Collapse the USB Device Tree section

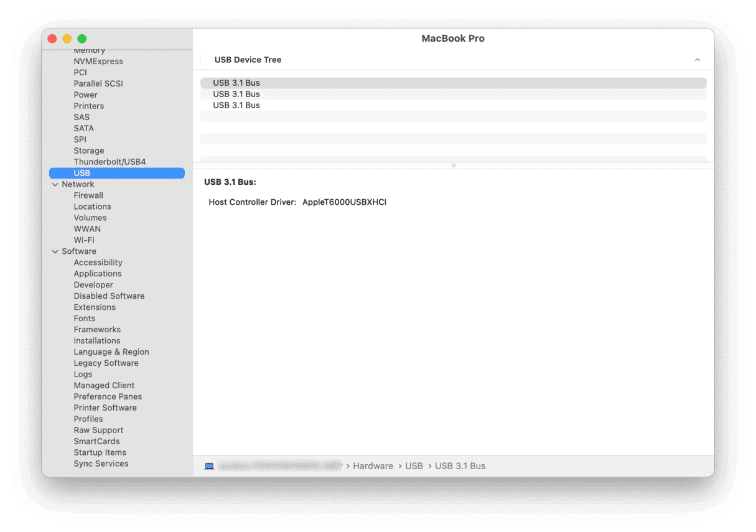click(698, 59)
